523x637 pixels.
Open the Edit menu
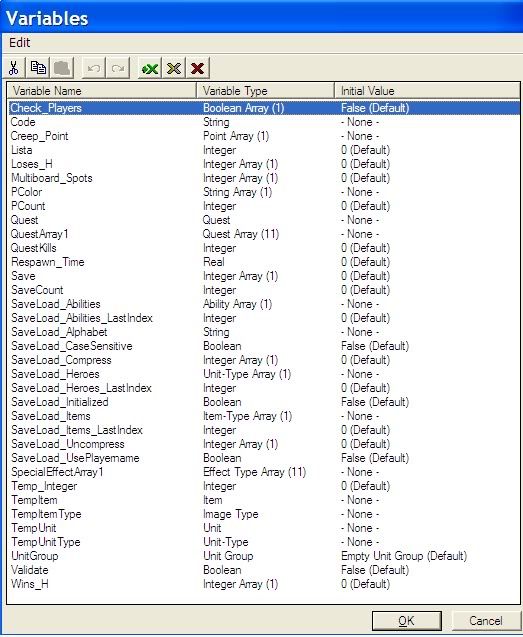coord(20,43)
